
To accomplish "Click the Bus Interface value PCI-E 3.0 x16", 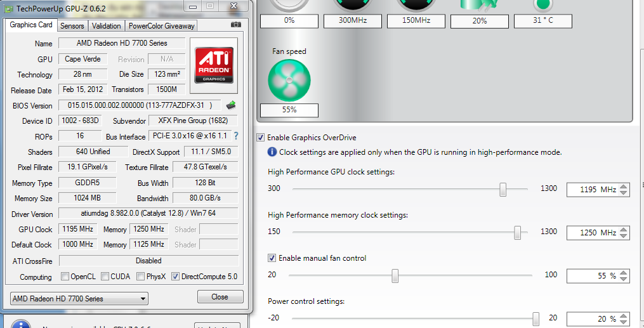I will pos(190,136).
